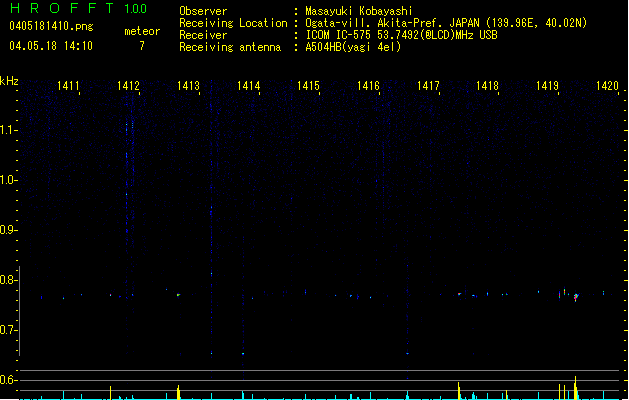
Task: Click the "Receiving Location" label
Action: (x=233, y=23)
